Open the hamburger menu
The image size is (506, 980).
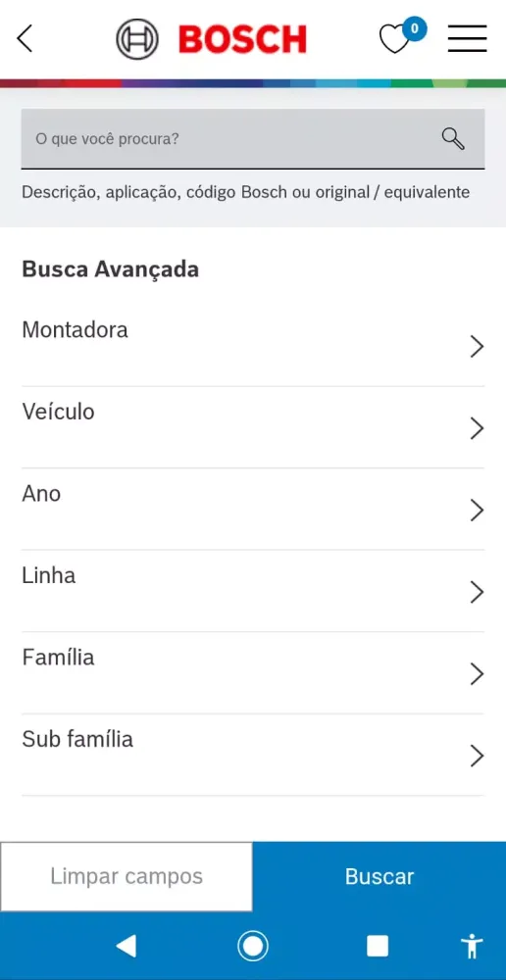pyautogui.click(x=467, y=38)
